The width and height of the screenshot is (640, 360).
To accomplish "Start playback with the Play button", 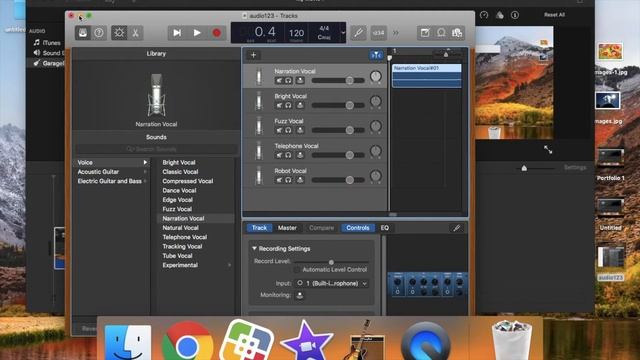I will coord(197,33).
